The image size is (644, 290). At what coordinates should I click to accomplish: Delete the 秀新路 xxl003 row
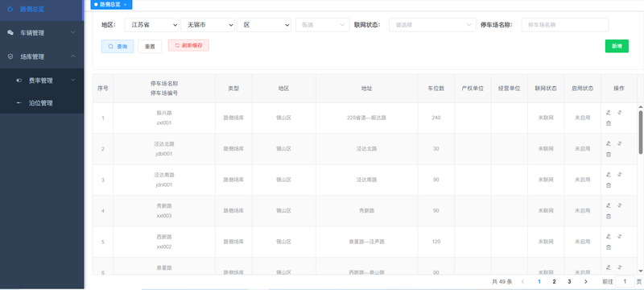click(609, 217)
